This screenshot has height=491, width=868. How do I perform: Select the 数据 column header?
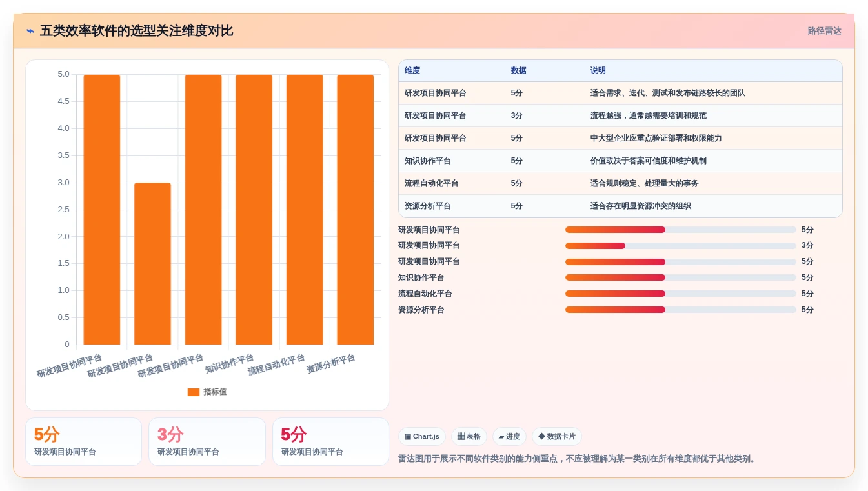518,70
